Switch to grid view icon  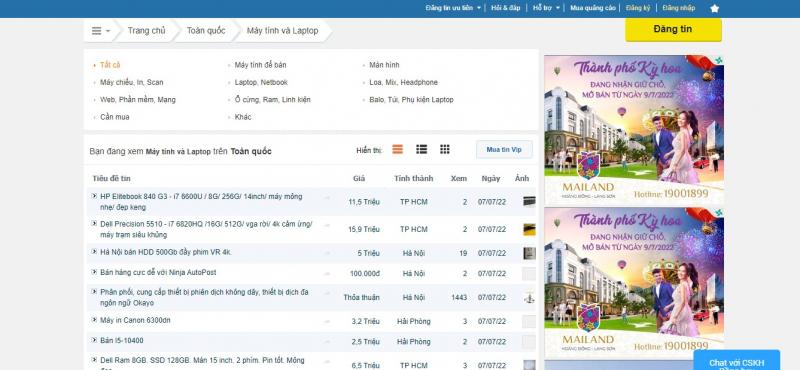(x=445, y=150)
